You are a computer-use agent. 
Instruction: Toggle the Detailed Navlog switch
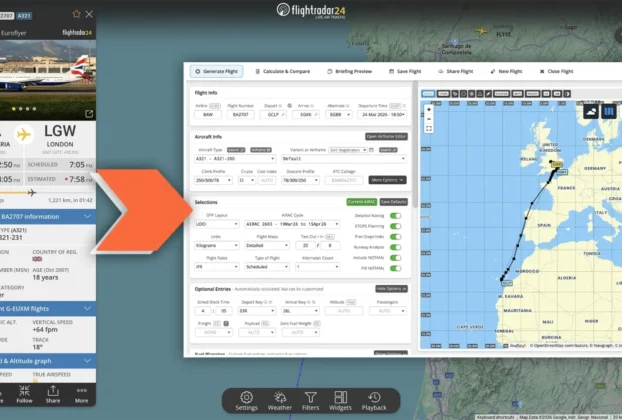point(395,215)
